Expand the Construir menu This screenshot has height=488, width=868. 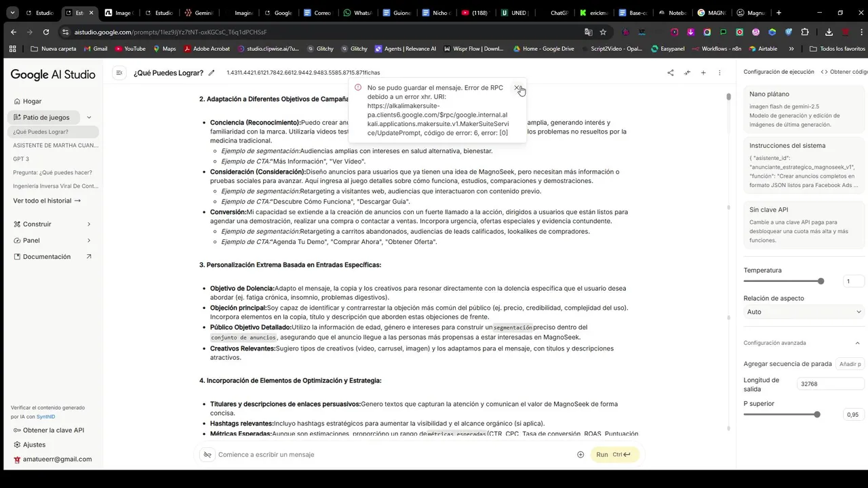pyautogui.click(x=53, y=224)
